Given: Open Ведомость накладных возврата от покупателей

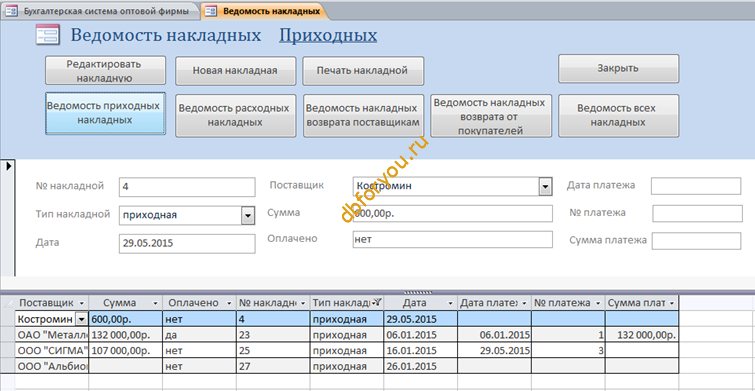Looking at the screenshot, I should [490, 116].
